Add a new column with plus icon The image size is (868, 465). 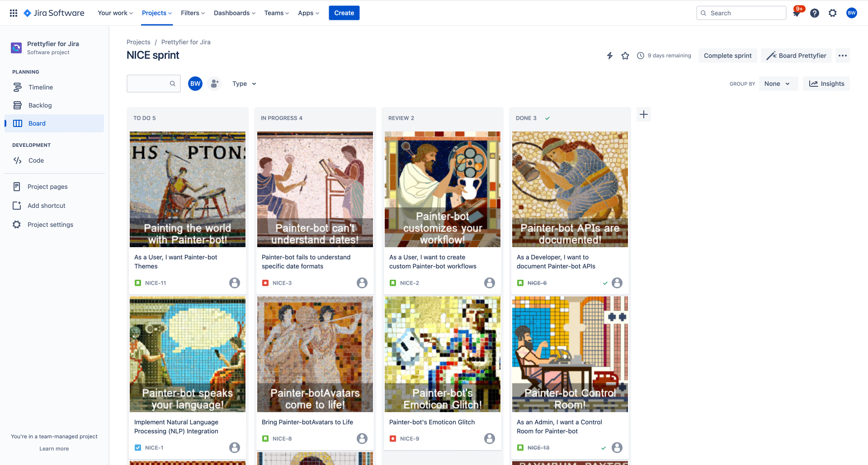644,114
